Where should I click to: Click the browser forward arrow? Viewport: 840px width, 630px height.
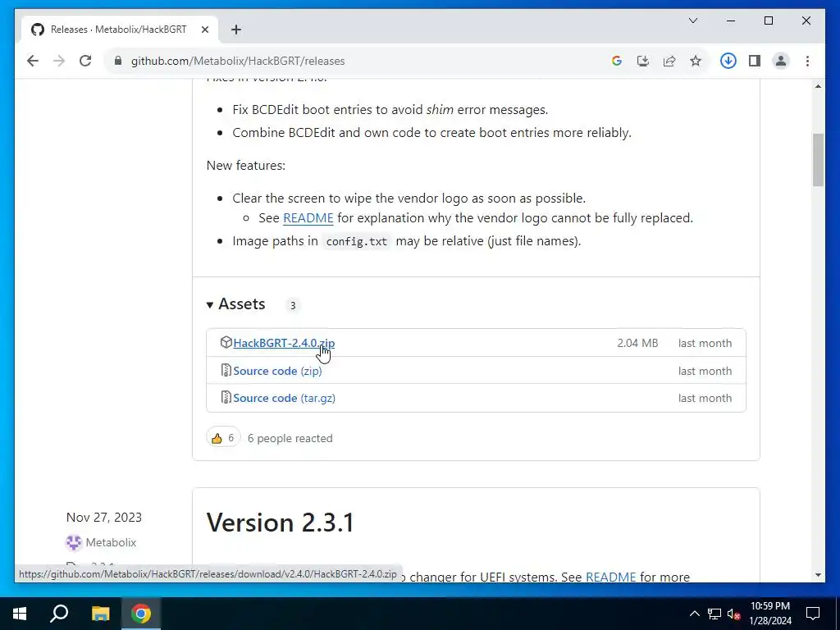coord(59,61)
